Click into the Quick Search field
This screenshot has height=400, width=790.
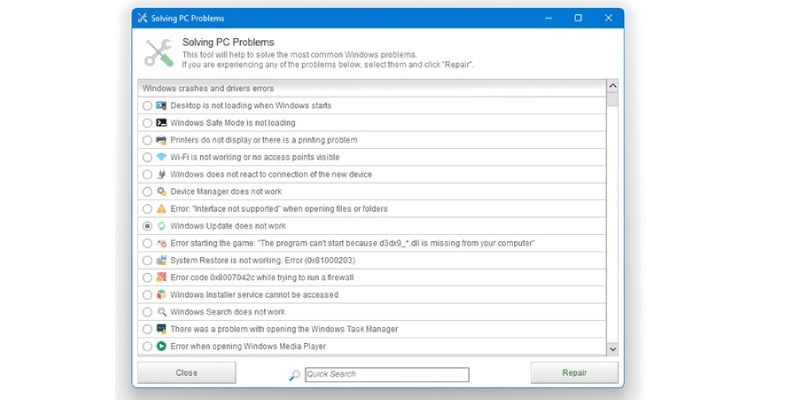point(386,375)
